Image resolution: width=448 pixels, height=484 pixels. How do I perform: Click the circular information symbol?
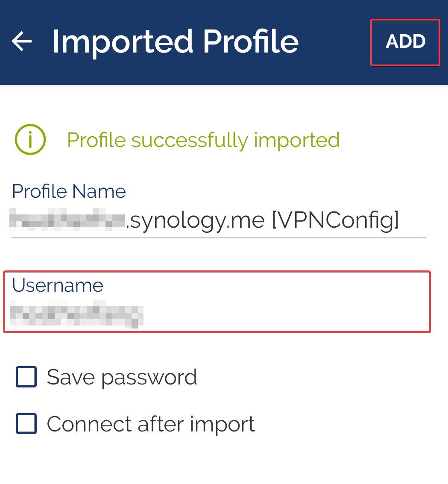(30, 139)
